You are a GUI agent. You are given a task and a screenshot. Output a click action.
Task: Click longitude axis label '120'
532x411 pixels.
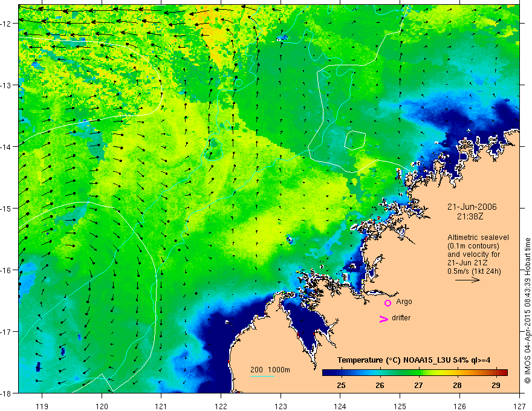(x=102, y=406)
